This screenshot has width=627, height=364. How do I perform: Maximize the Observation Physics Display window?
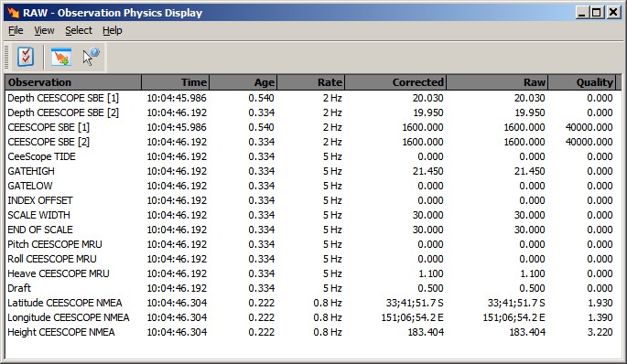tap(596, 13)
